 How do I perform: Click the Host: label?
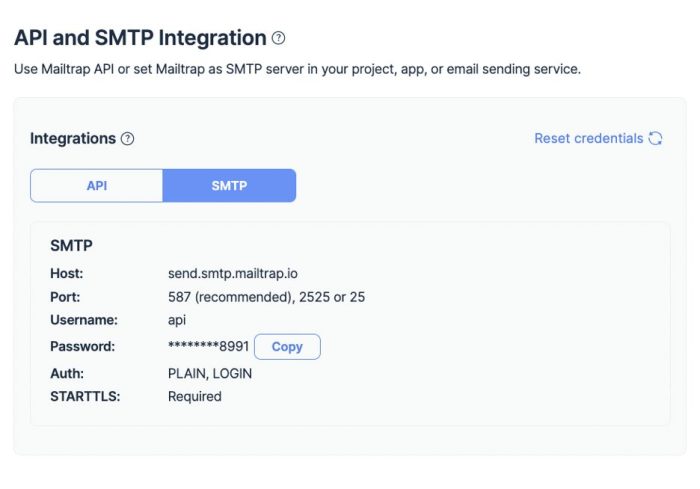67,273
